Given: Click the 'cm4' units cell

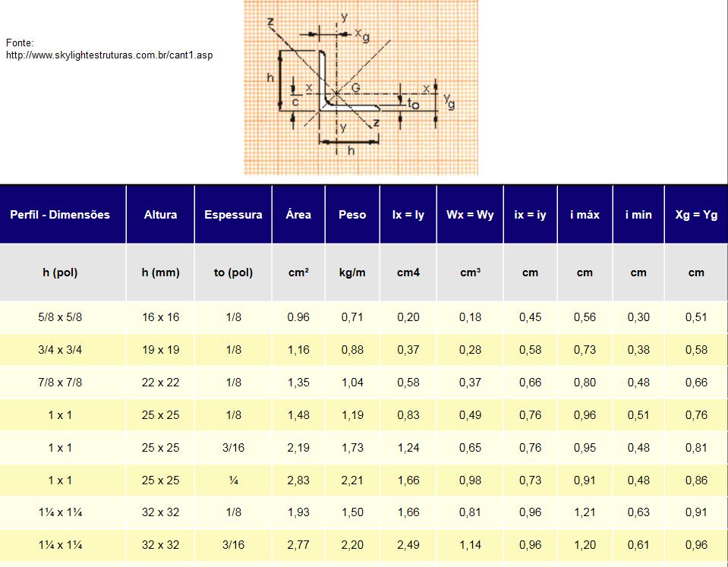Looking at the screenshot, I should click(x=408, y=272).
